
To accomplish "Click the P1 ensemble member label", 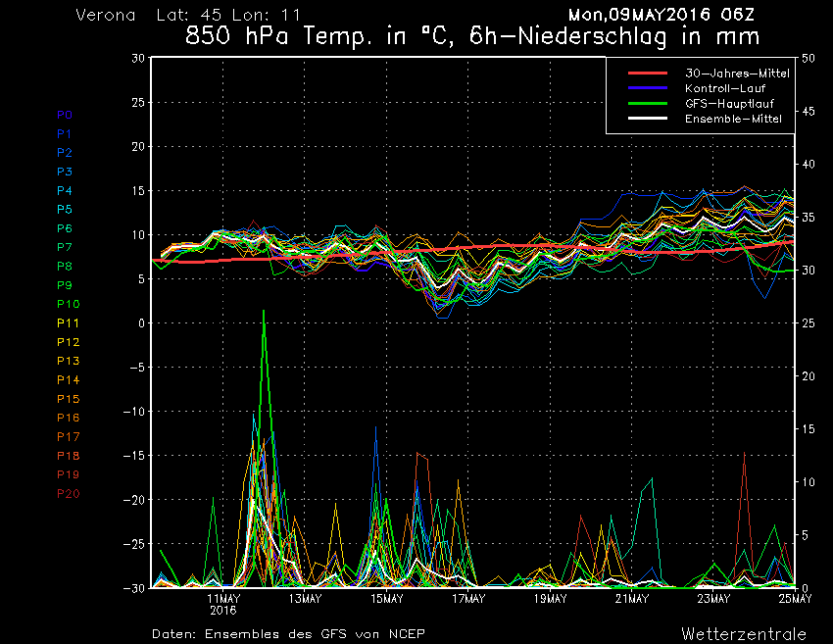I will point(64,134).
